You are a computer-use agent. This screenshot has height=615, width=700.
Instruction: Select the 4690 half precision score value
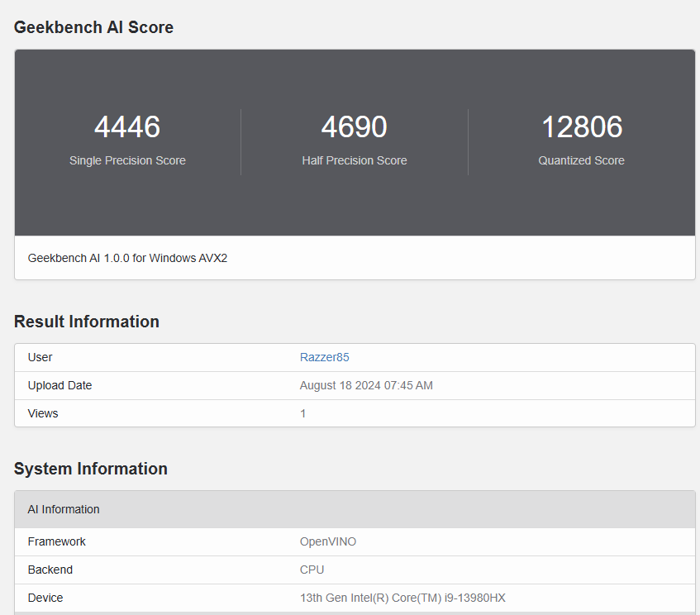point(354,126)
